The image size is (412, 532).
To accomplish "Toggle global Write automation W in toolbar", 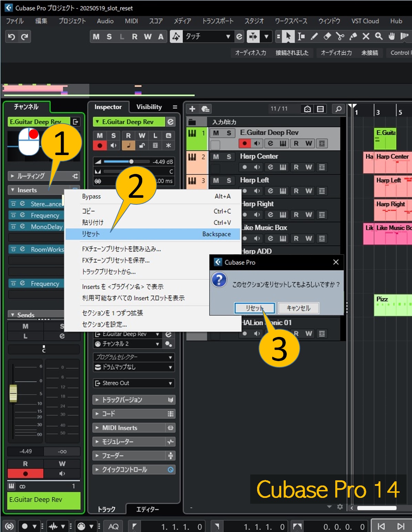I will [148, 37].
